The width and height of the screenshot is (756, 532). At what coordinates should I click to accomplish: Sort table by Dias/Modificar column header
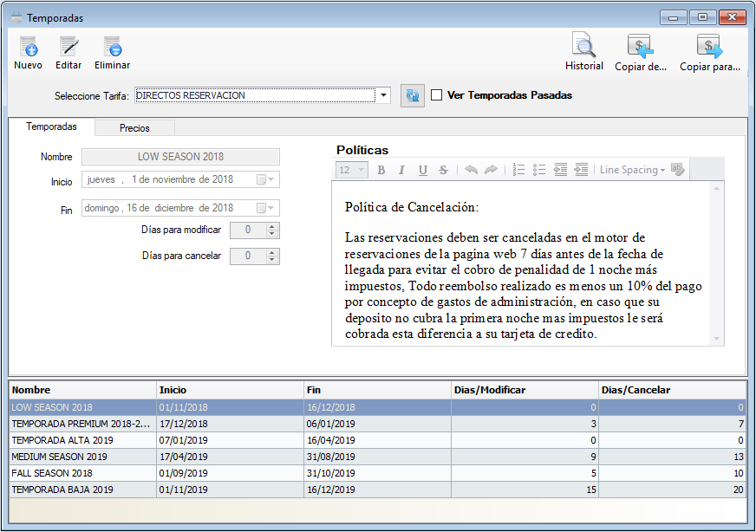tap(525, 390)
